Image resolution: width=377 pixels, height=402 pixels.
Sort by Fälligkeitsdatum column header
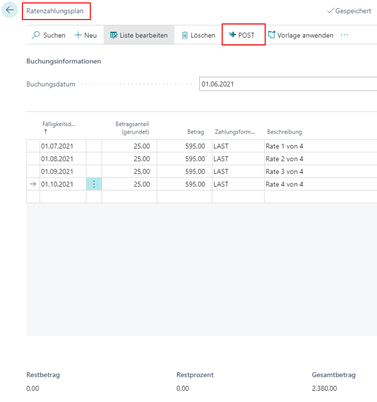click(59, 124)
